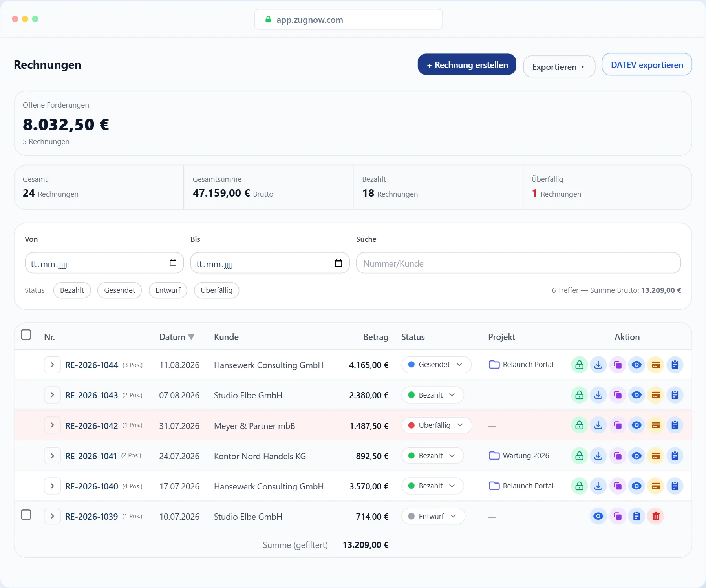The width and height of the screenshot is (706, 588).
Task: Open Entwurf status dropdown for RE-2026-1039
Action: [x=433, y=517]
